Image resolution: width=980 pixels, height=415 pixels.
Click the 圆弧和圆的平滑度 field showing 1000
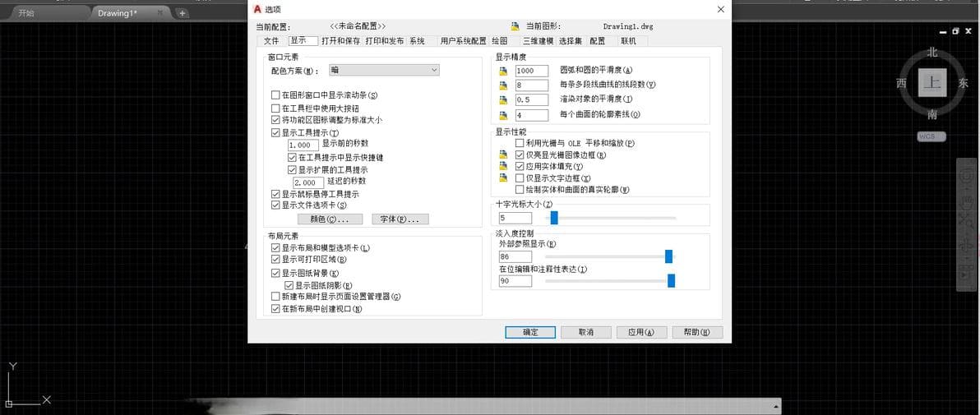(532, 71)
